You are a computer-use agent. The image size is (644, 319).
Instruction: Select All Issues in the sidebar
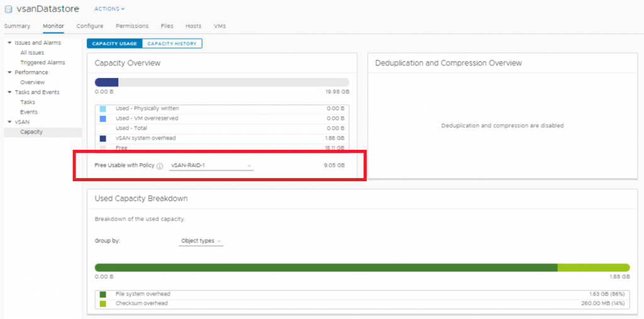coord(32,53)
